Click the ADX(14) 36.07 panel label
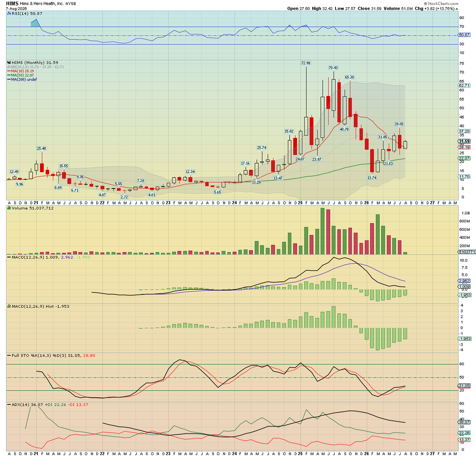Viewport: 476px width, 457px height. (27, 405)
